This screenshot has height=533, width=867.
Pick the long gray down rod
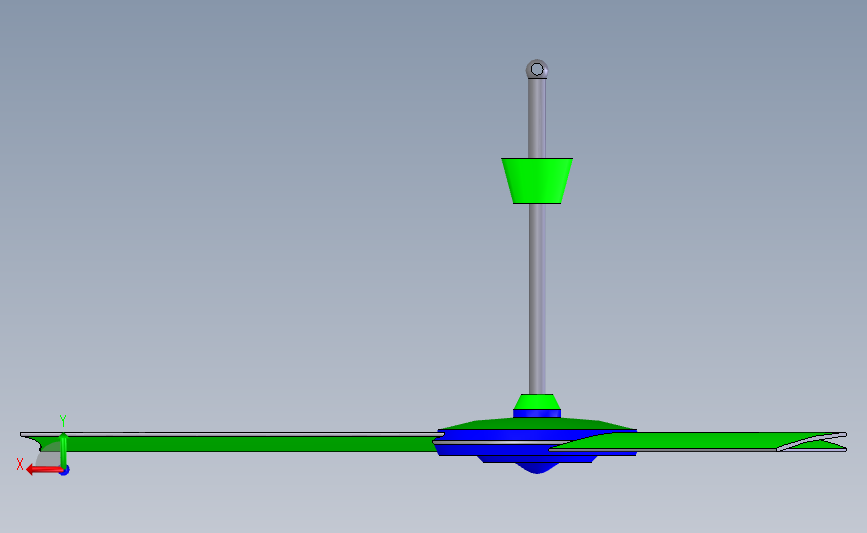click(537, 299)
